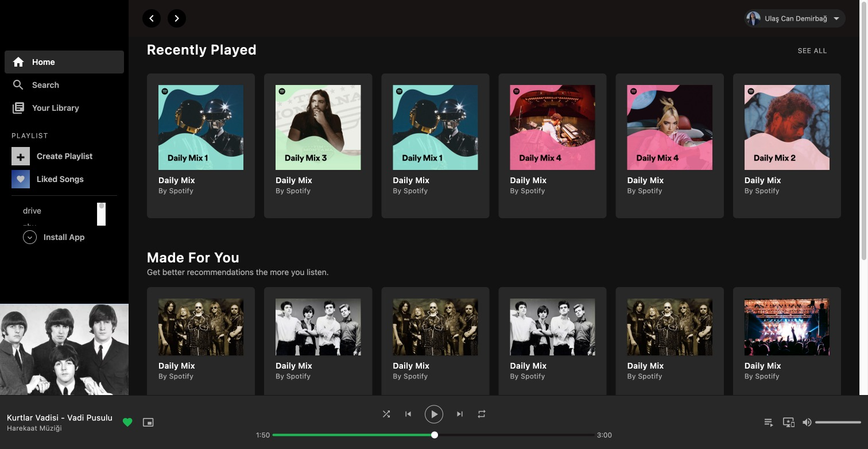Open Daily Mix 4 with the keyboard player cover
Screen dimensions: 868x449
click(552, 127)
